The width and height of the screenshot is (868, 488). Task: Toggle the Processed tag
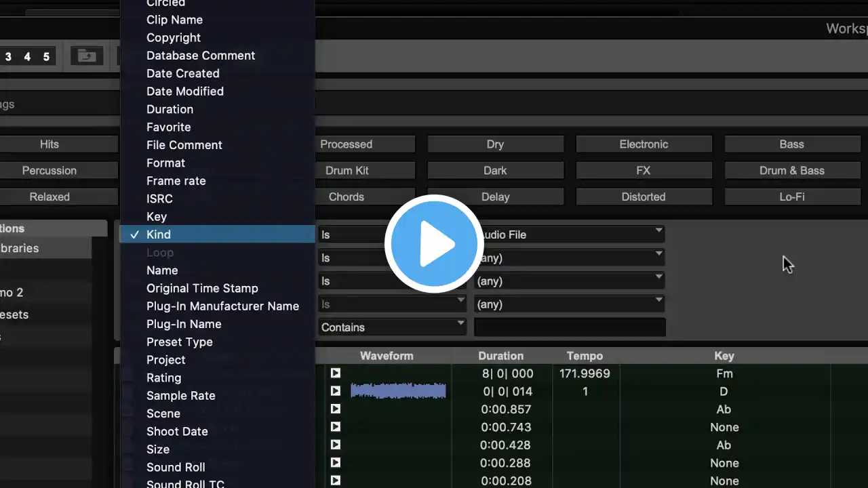point(365,144)
